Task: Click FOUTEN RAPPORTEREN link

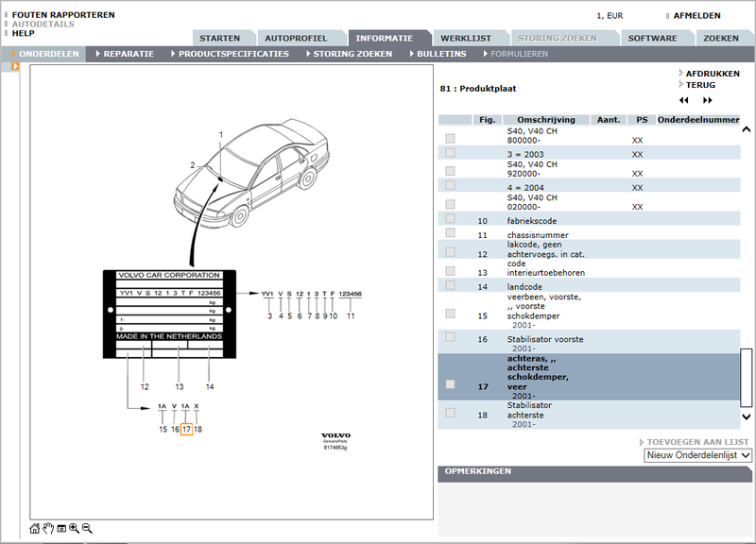Action: [x=63, y=15]
